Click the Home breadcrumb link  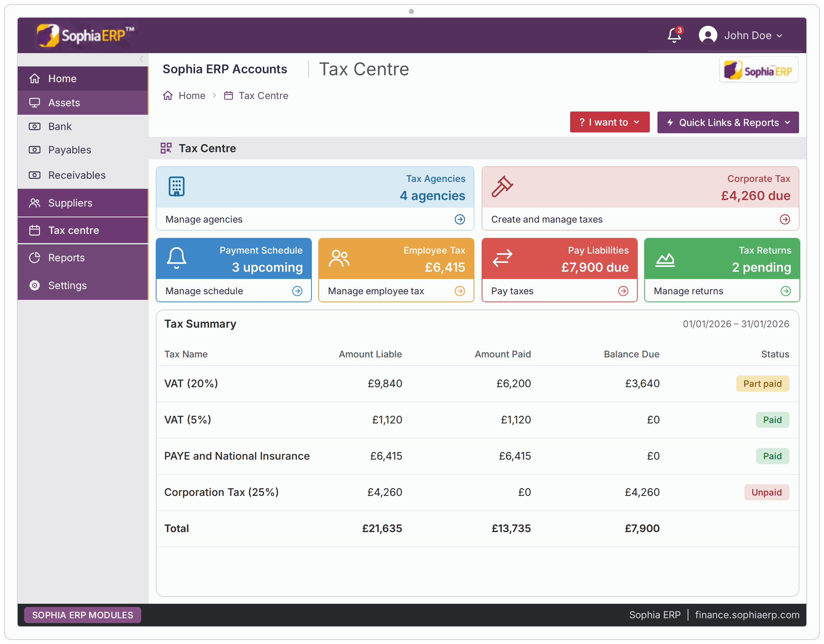pyautogui.click(x=192, y=95)
